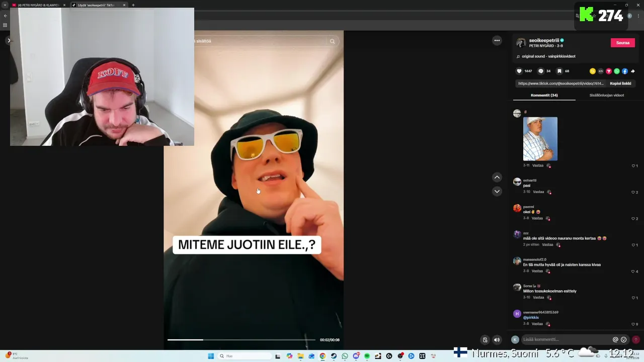Screen dimensions: 644x362
Task: Insert a mention with the @ icon
Action: click(x=615, y=339)
